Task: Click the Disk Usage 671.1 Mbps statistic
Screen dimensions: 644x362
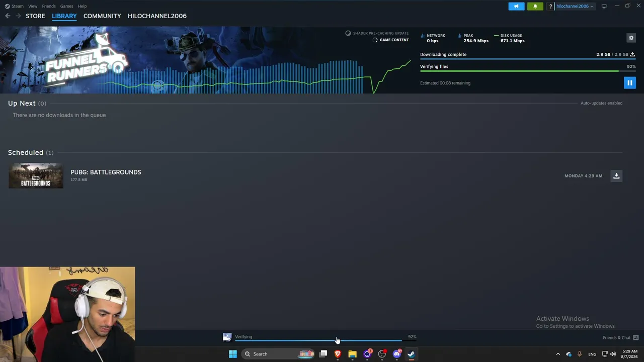Action: (509, 38)
